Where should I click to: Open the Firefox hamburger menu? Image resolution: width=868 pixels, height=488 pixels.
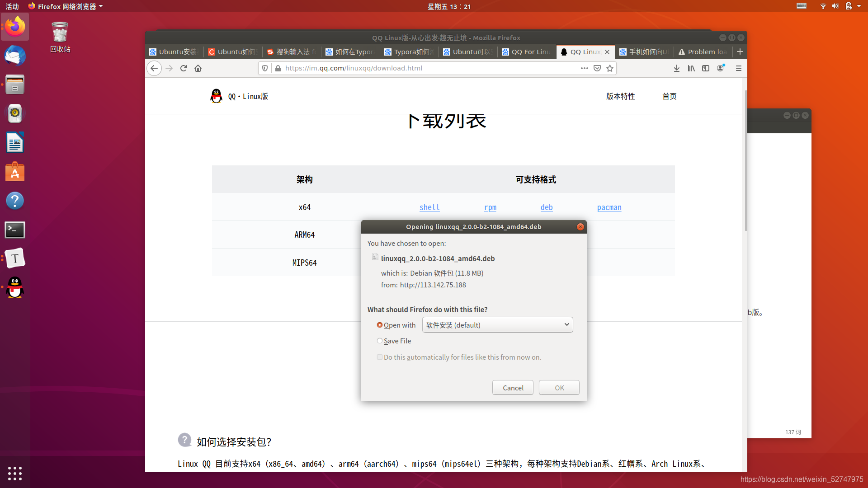[739, 68]
